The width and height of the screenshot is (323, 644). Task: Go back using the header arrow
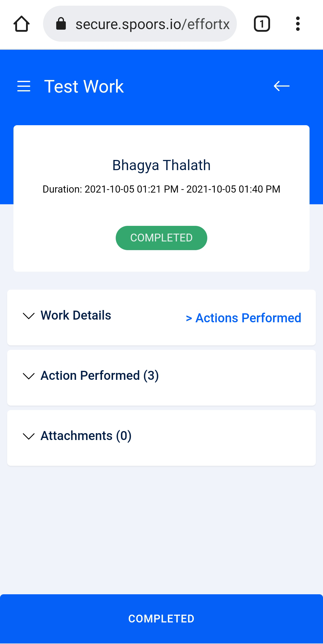click(281, 86)
